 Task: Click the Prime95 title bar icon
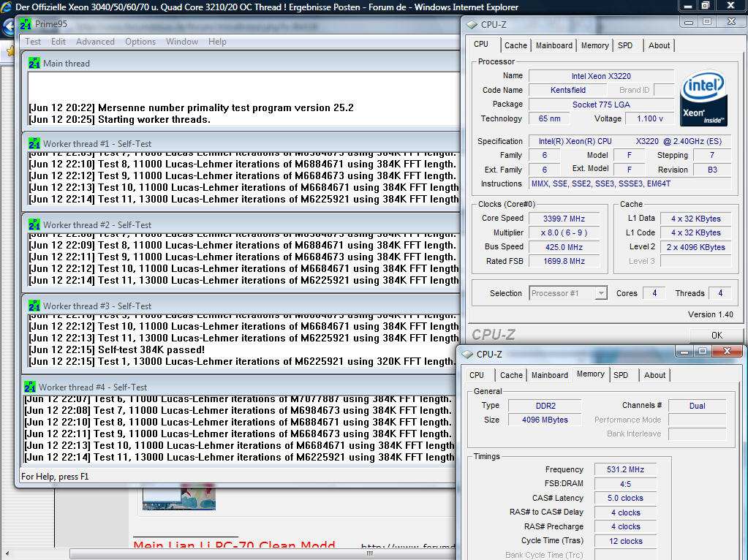point(26,24)
